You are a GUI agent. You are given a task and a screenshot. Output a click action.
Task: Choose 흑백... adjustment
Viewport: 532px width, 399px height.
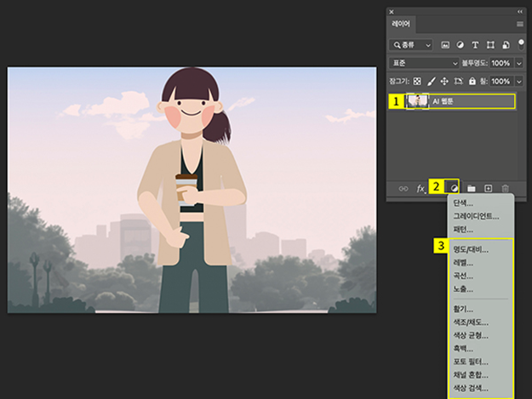click(480, 349)
